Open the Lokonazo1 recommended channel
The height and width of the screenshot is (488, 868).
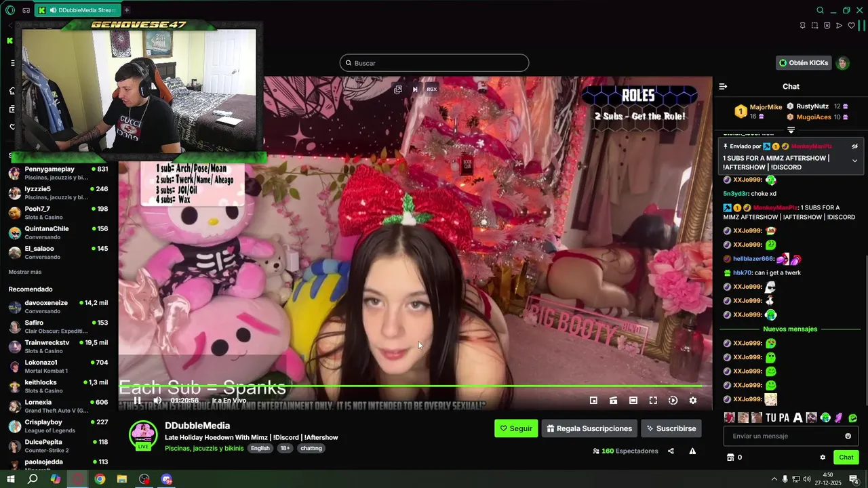[x=58, y=366]
